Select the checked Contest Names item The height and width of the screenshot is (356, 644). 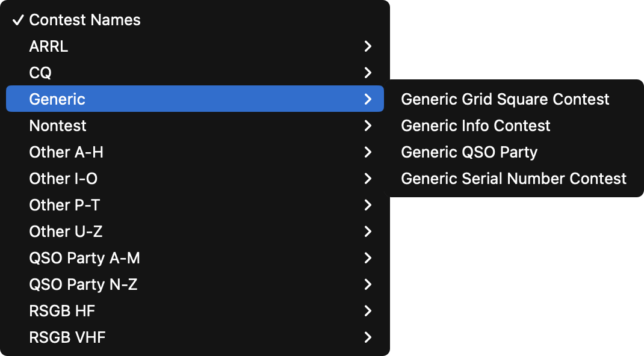194,20
